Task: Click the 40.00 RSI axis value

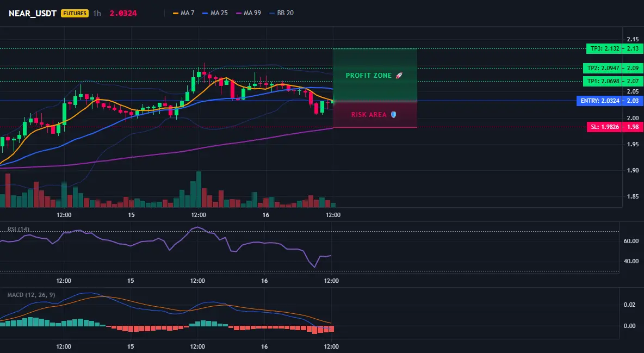Action: 631,261
